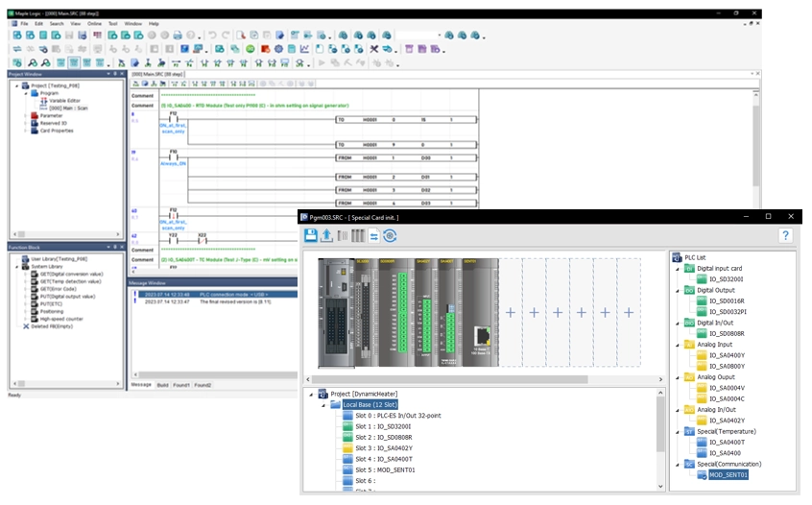This screenshot has width=812, height=505.
Task: Click Undo arrow in Maple Logic toolbar
Action: tap(212, 36)
